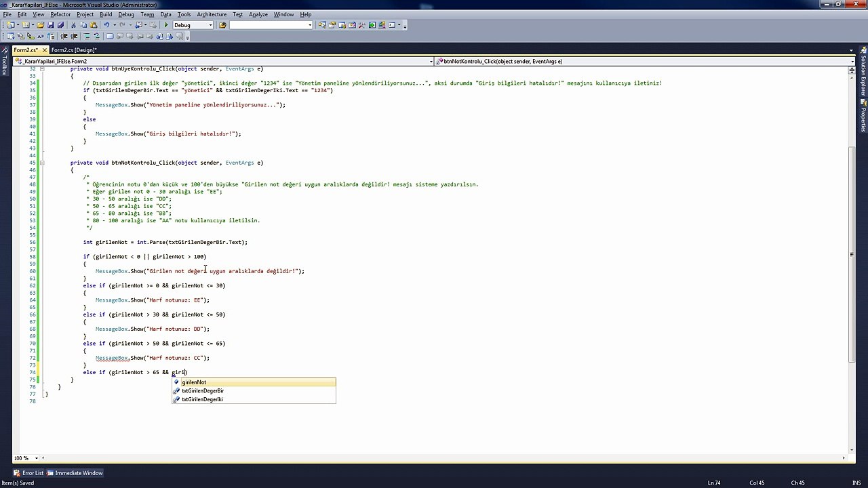This screenshot has width=868, height=488.
Task: Open the Extension Manager toolbar icon
Action: click(382, 25)
